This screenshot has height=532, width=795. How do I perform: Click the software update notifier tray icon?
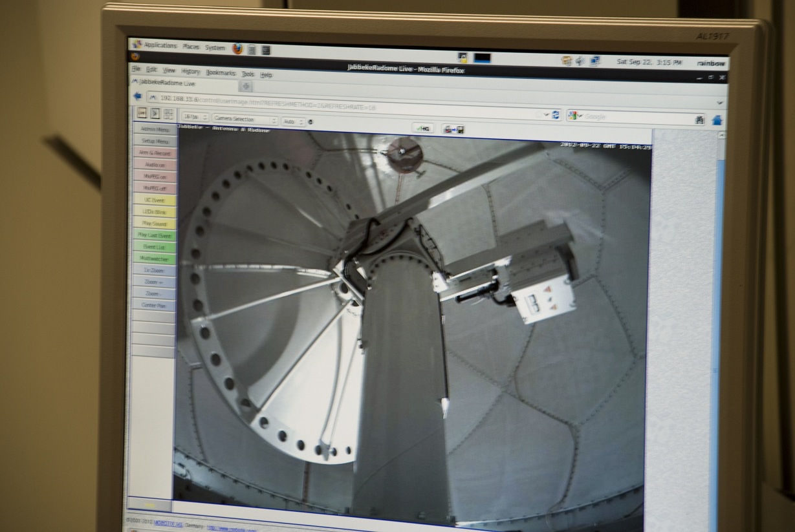567,61
